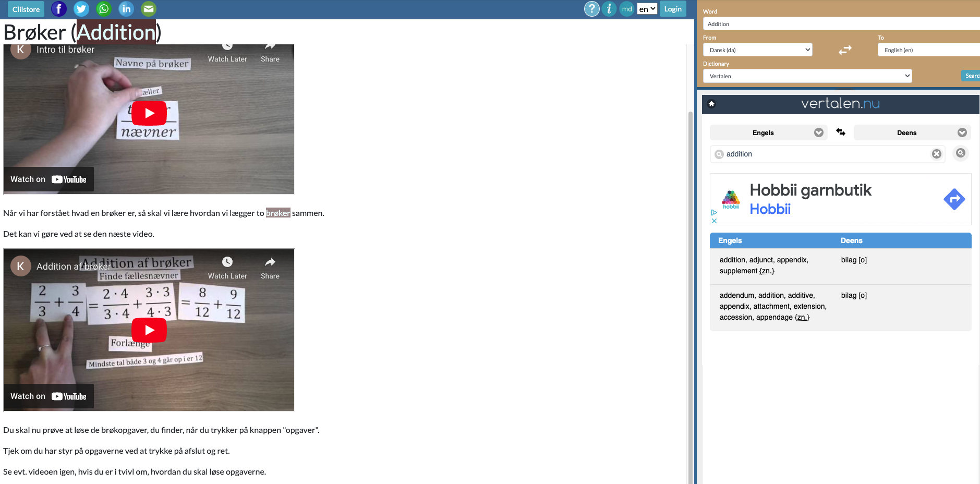Click the email share icon

149,9
